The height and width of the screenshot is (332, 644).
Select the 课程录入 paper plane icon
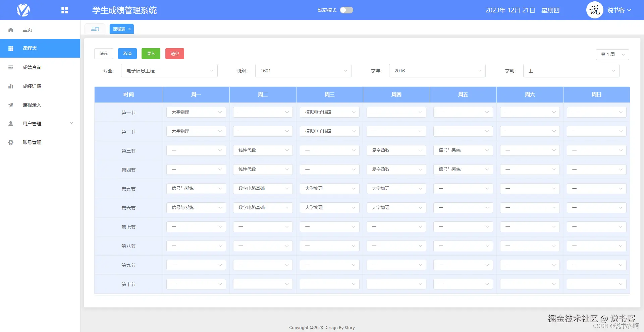click(x=10, y=105)
